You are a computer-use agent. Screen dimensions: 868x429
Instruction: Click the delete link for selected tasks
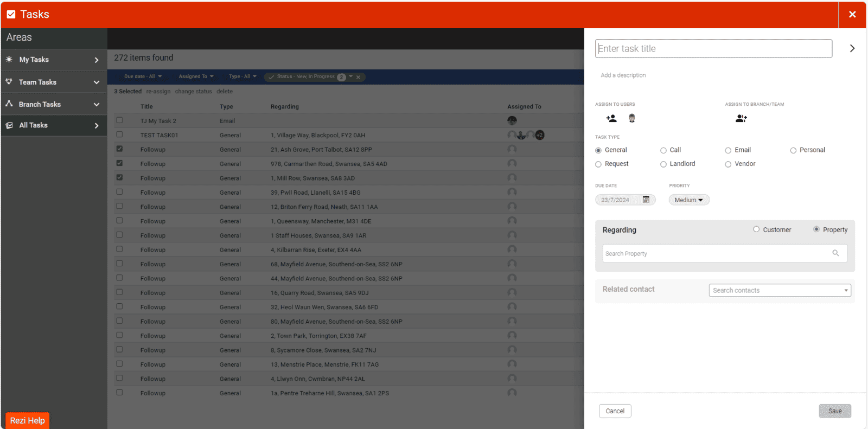[x=225, y=91]
